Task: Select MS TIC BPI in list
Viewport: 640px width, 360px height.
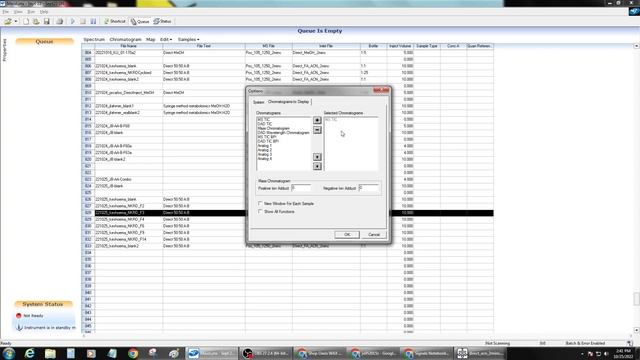Action: click(x=267, y=137)
